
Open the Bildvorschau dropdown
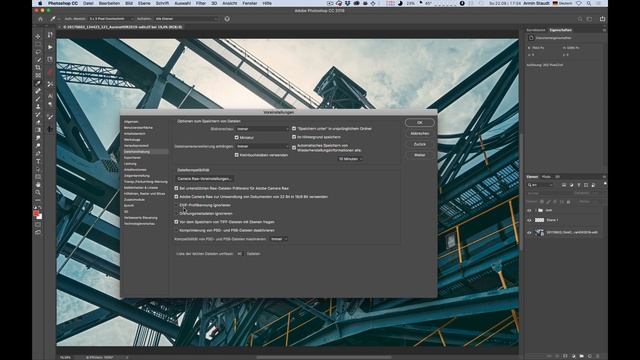tap(262, 129)
